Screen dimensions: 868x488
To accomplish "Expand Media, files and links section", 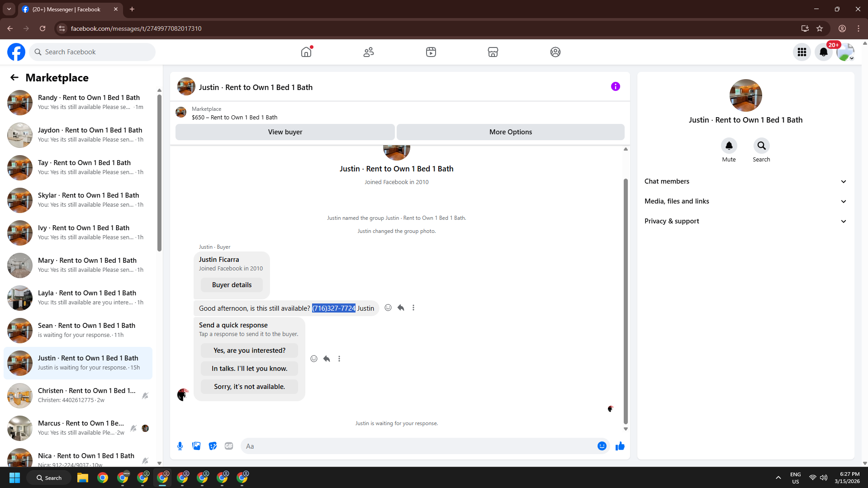I will 745,201.
